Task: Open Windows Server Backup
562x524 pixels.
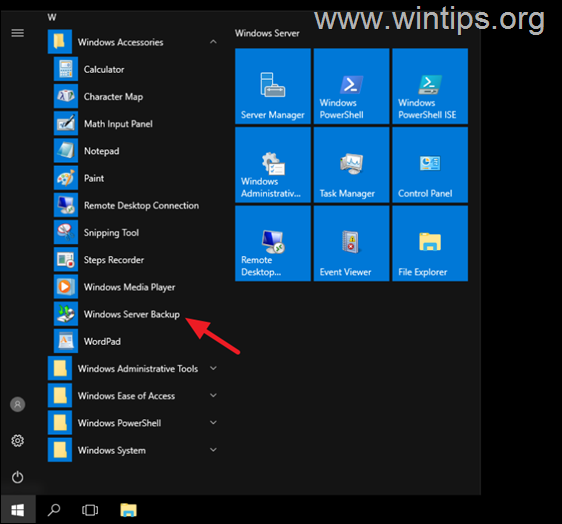Action: pos(134,314)
